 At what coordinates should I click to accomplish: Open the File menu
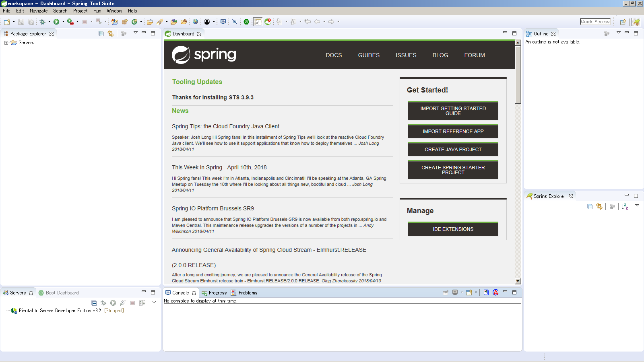6,11
